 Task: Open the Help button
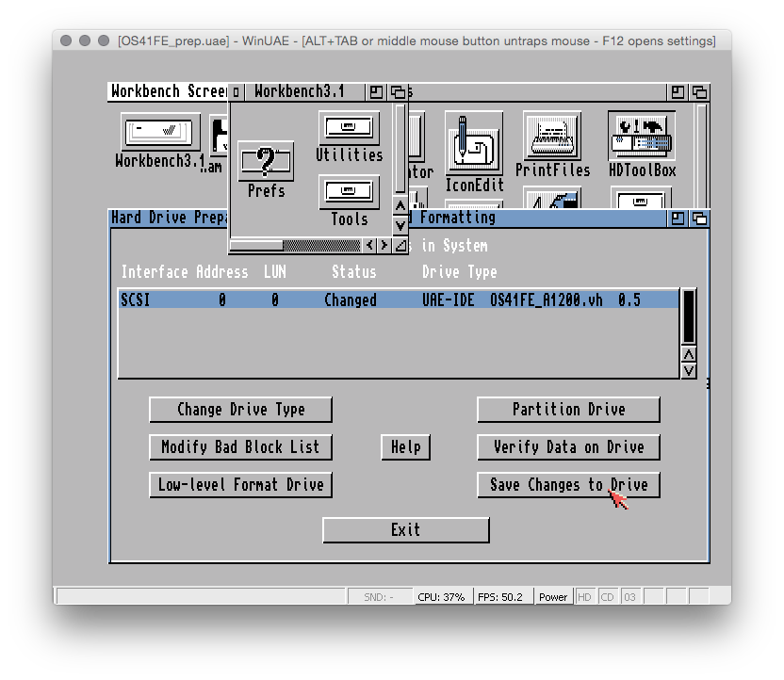click(x=405, y=447)
